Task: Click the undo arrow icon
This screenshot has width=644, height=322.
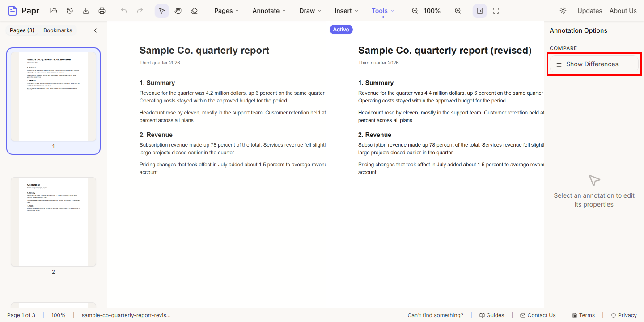Action: (x=124, y=11)
